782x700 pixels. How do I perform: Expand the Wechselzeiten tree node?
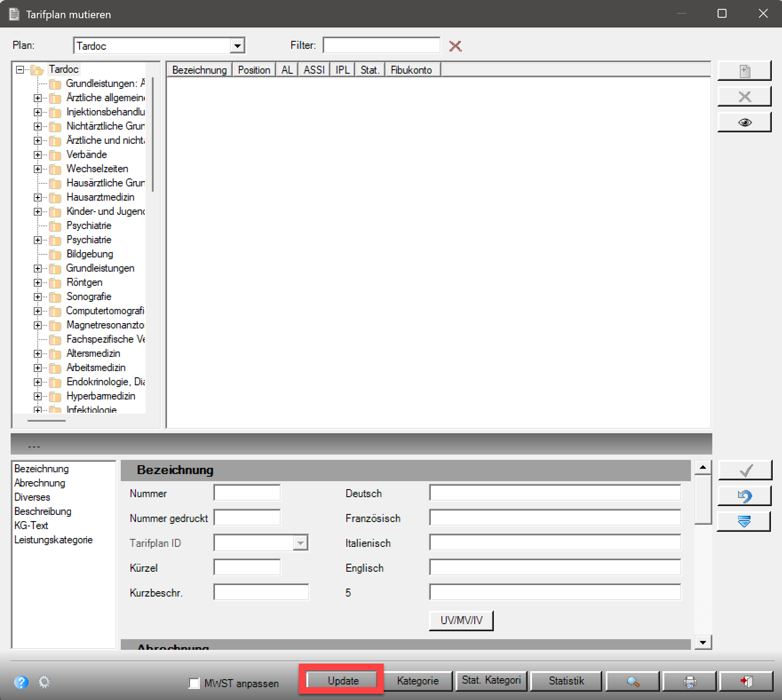click(38, 169)
